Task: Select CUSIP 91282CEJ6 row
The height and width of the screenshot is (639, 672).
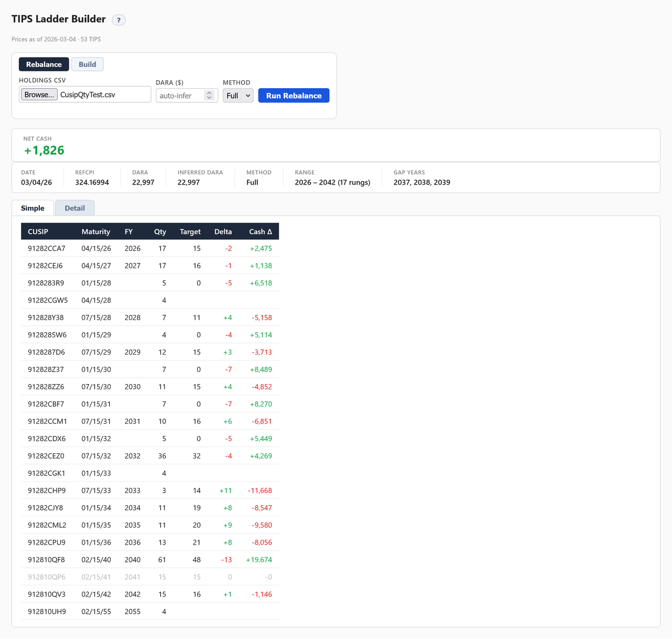Action: click(x=150, y=266)
